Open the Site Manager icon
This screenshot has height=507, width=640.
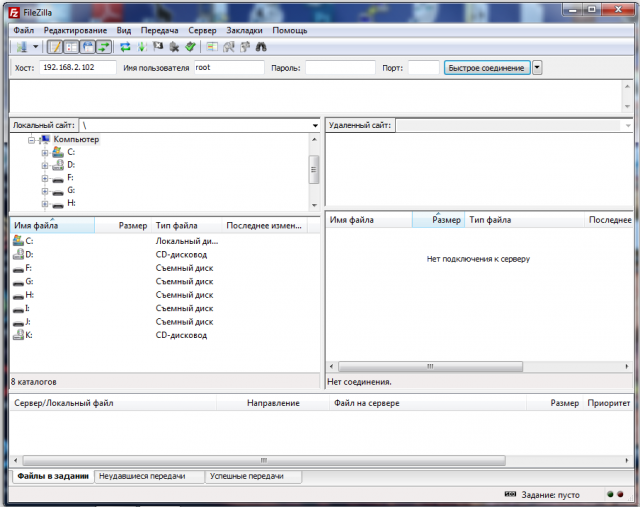[22, 47]
